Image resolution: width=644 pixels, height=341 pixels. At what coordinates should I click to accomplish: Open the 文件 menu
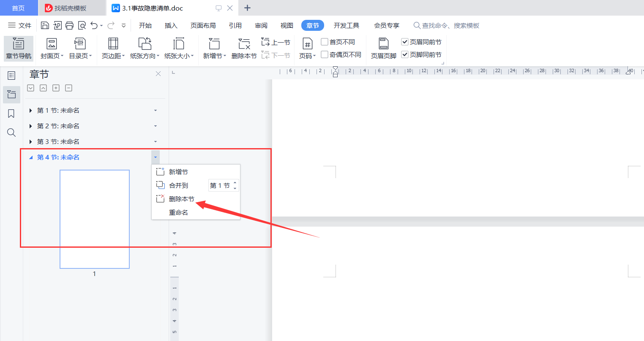point(20,26)
